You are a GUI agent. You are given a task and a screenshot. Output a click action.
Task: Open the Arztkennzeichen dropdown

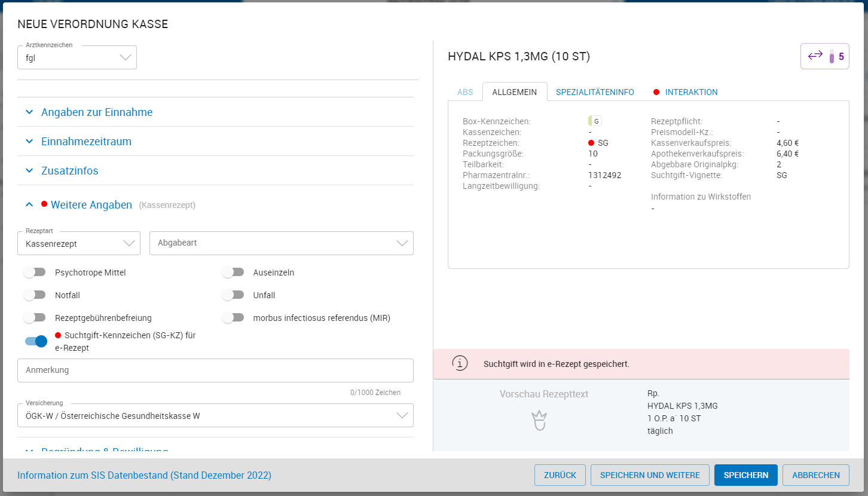tap(77, 58)
